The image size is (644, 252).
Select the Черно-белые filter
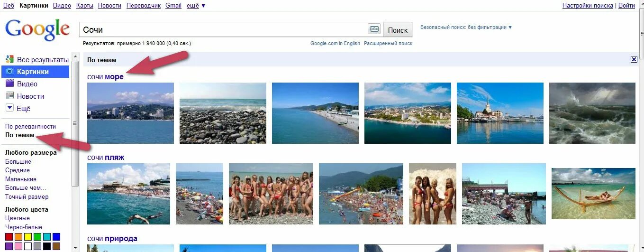[24, 227]
